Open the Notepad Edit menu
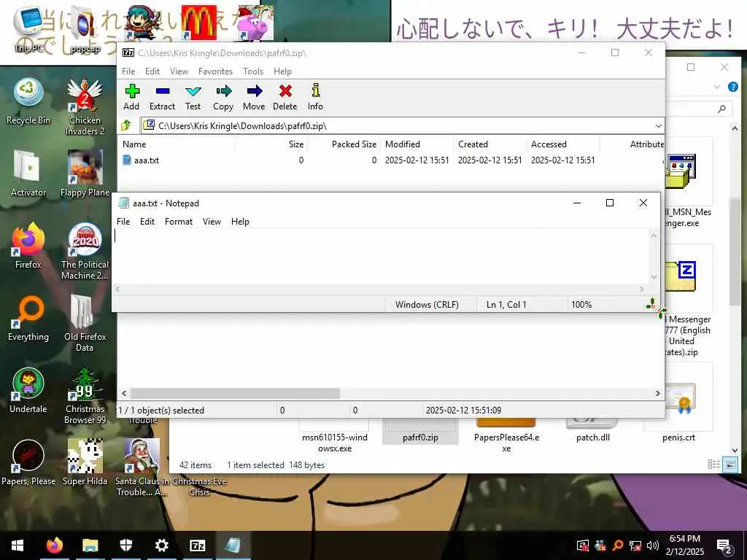The height and width of the screenshot is (560, 747). click(147, 222)
